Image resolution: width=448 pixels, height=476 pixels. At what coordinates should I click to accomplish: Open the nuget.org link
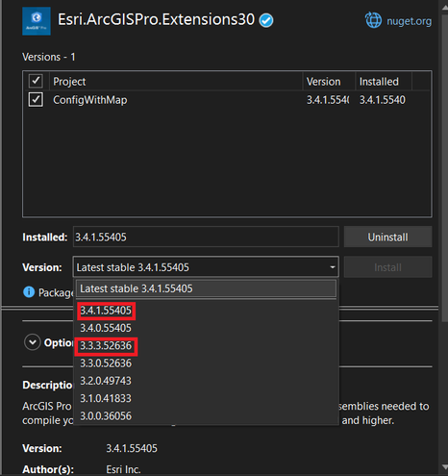click(x=409, y=21)
